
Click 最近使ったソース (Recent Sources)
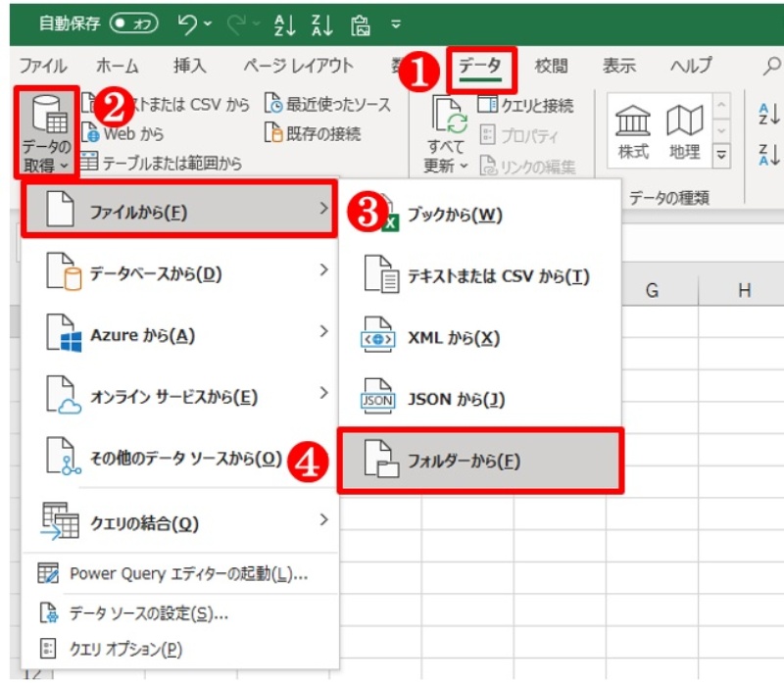coord(327,104)
